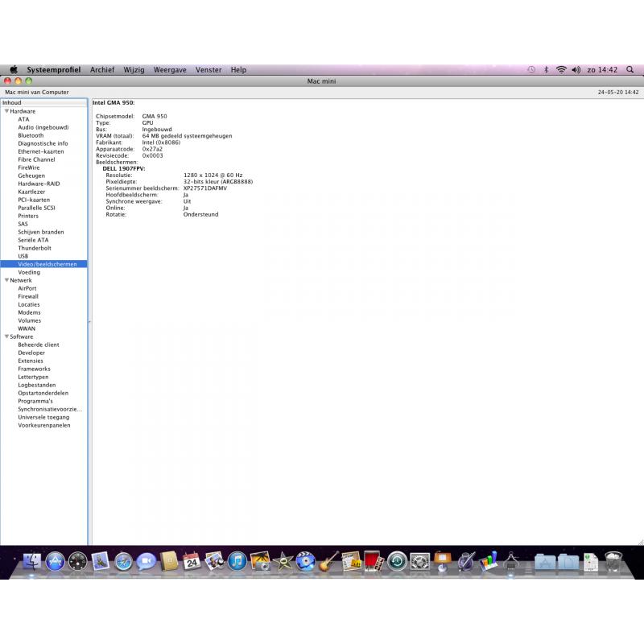Open the Wijzig menu
Viewport: 644px width, 644px height.
[134, 70]
